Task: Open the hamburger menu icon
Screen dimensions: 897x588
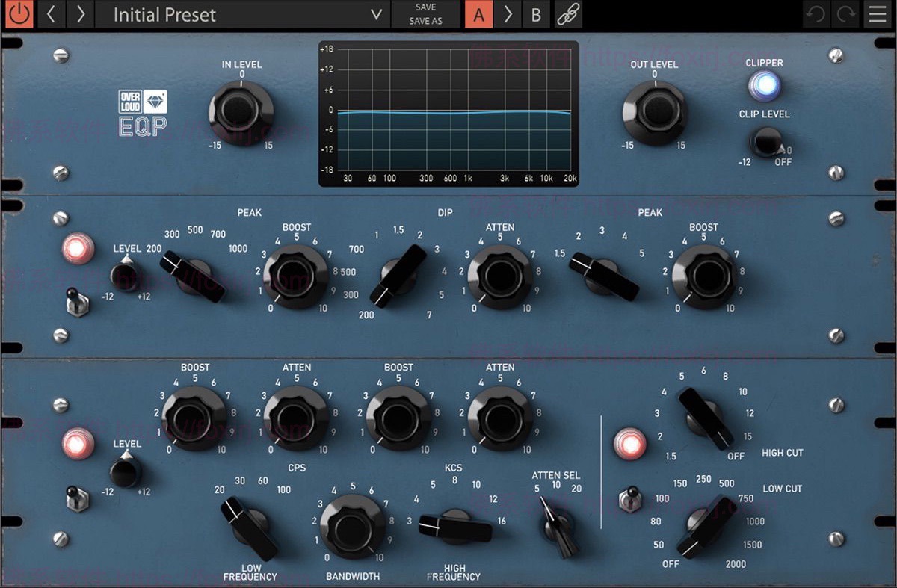Action: [x=876, y=14]
